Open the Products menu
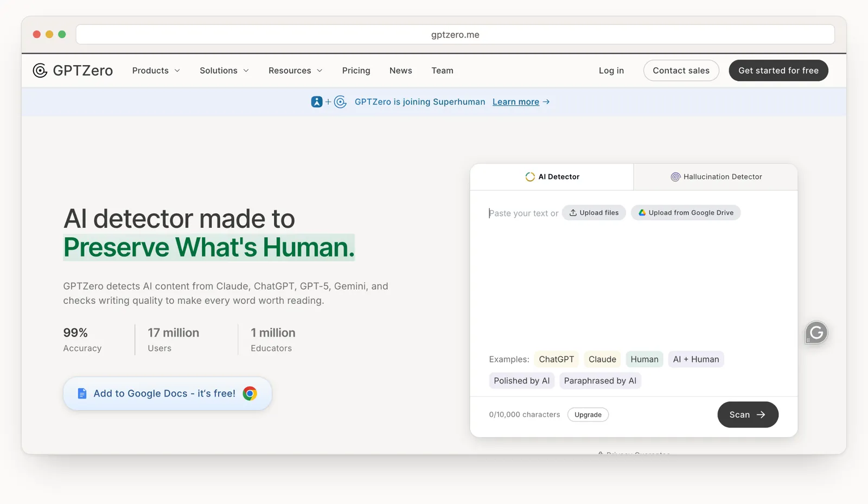 pos(156,71)
